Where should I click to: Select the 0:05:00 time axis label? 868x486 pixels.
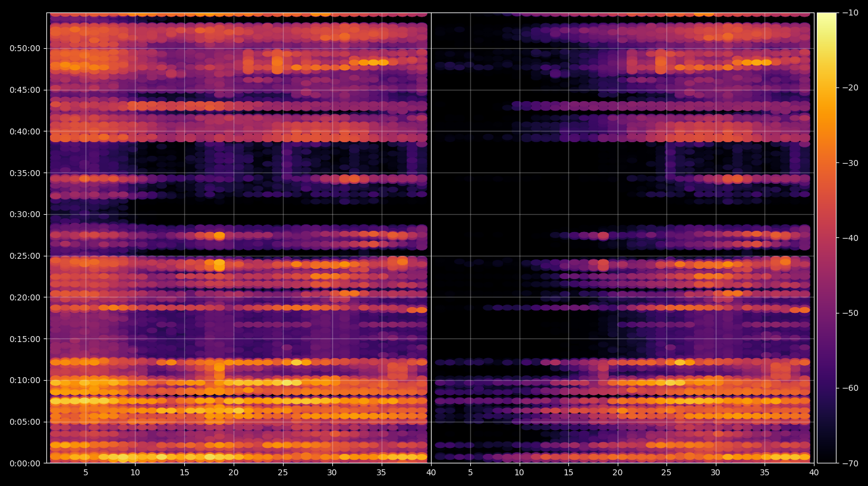coord(25,422)
